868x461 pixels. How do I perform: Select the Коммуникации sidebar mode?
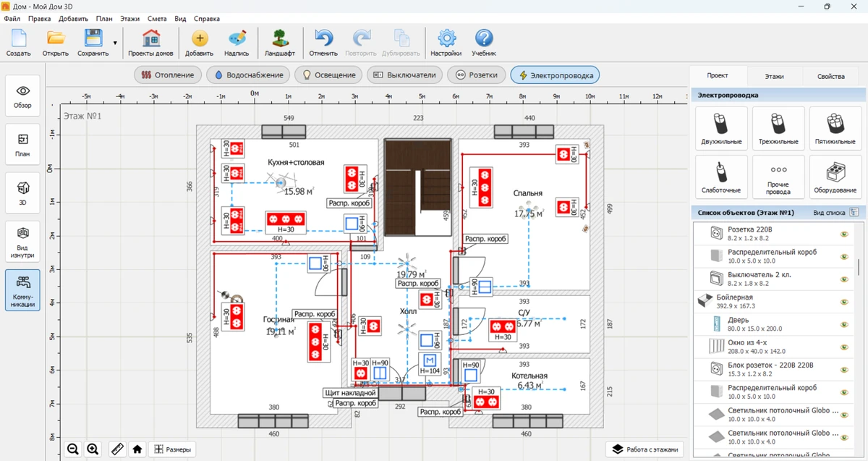click(x=22, y=289)
